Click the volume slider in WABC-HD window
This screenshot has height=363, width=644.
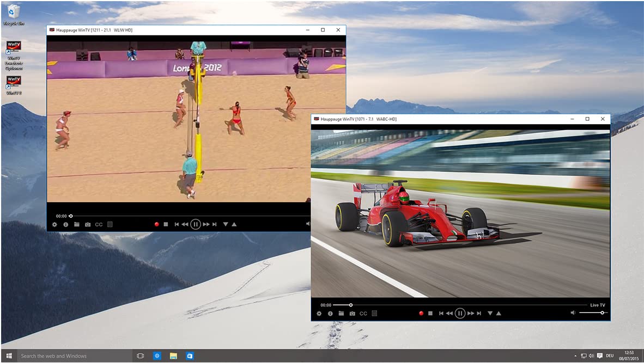click(x=592, y=313)
